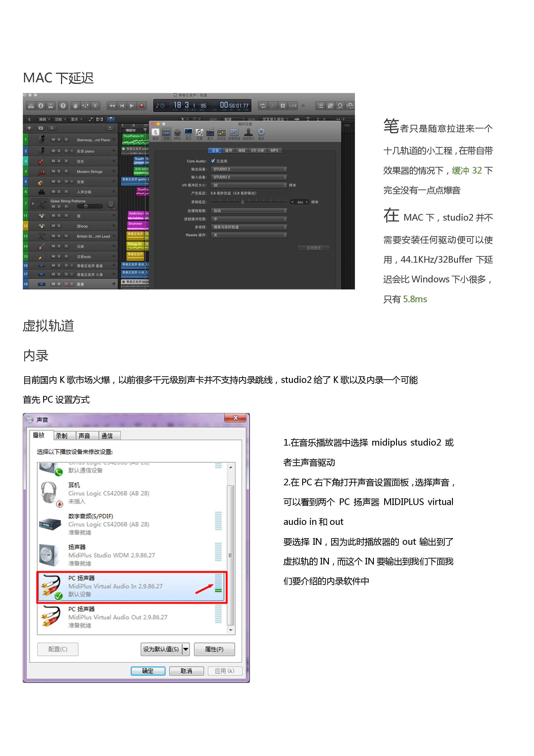Toggle the Solo S button in toolbar

coord(283,106)
